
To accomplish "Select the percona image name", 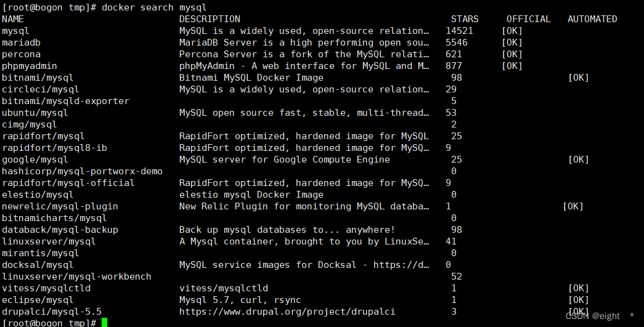I will click(21, 54).
